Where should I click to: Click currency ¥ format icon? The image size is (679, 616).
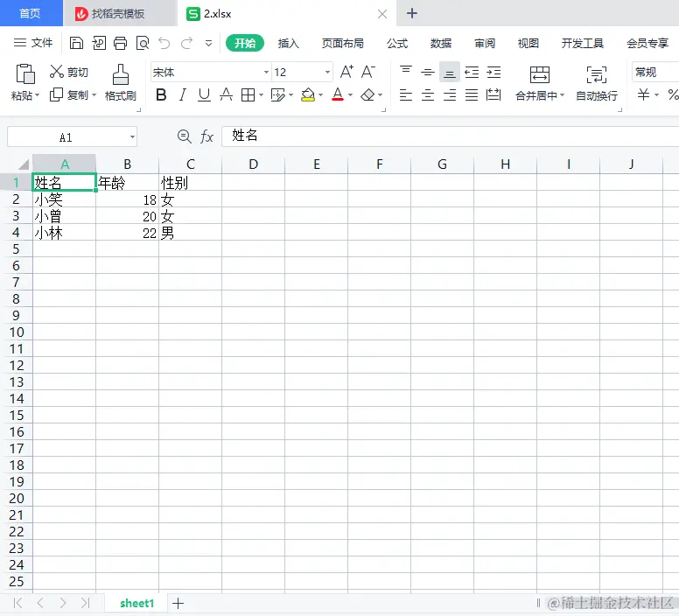click(x=643, y=94)
